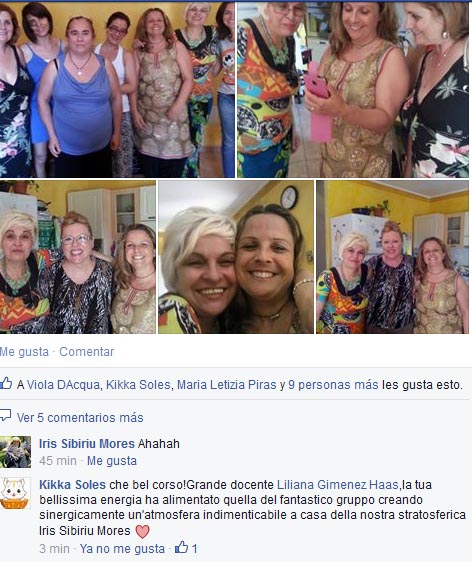Expand the '9 personas más' likes list
This screenshot has height=562, width=472.
tap(333, 385)
